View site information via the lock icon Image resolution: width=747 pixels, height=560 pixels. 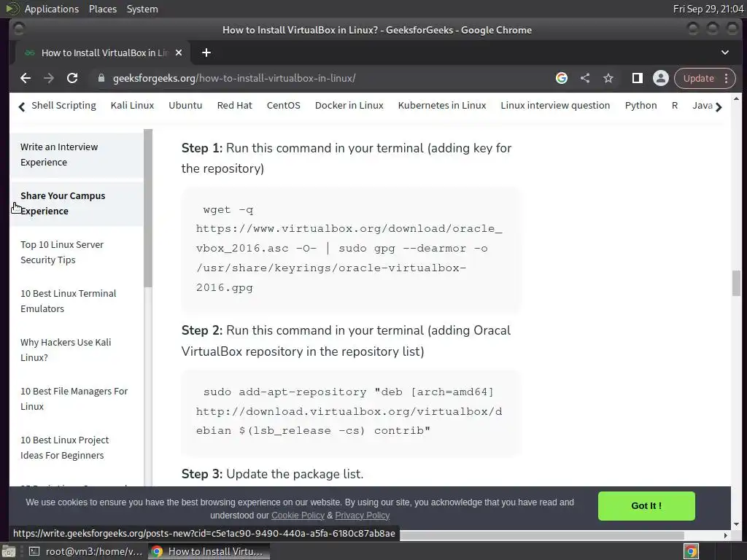[x=101, y=78]
